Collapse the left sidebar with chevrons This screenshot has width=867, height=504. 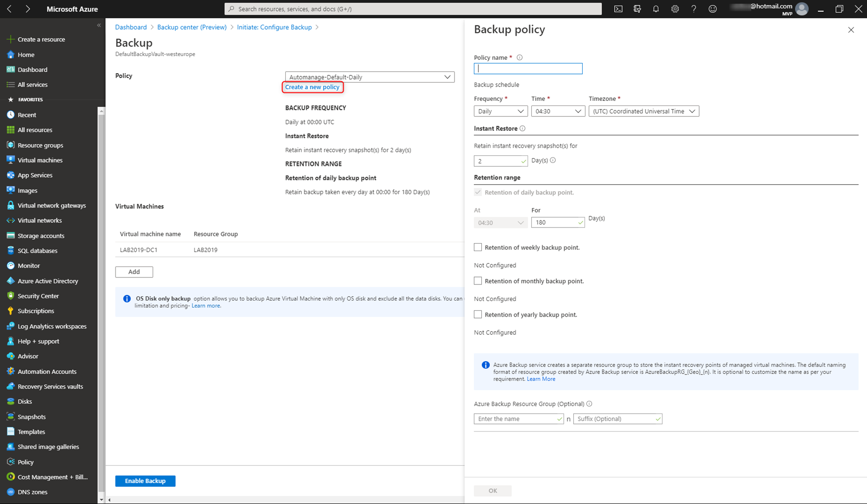(x=99, y=25)
